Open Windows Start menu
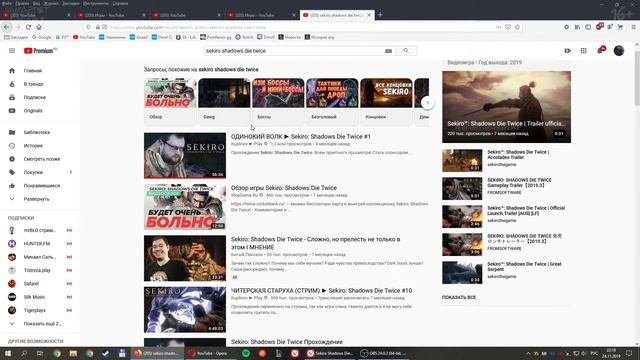This screenshot has height=360, width=640. [7, 353]
